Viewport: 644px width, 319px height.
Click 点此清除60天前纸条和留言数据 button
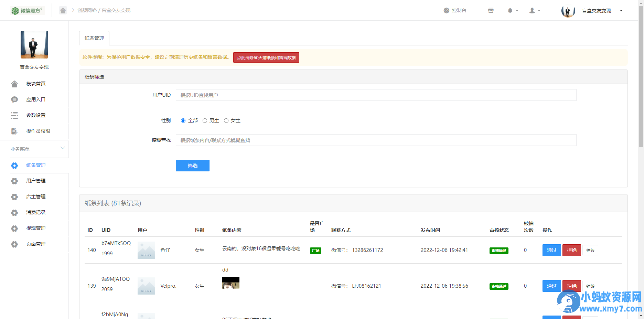[266, 57]
